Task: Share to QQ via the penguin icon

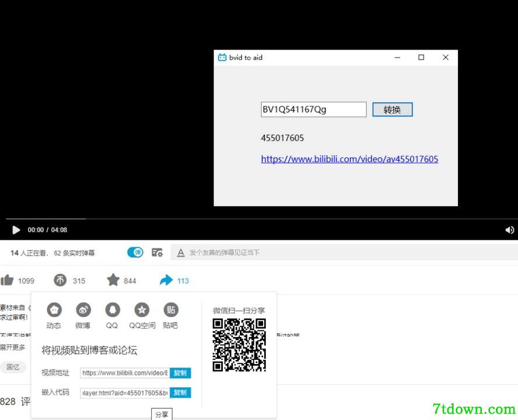Action: (x=113, y=310)
